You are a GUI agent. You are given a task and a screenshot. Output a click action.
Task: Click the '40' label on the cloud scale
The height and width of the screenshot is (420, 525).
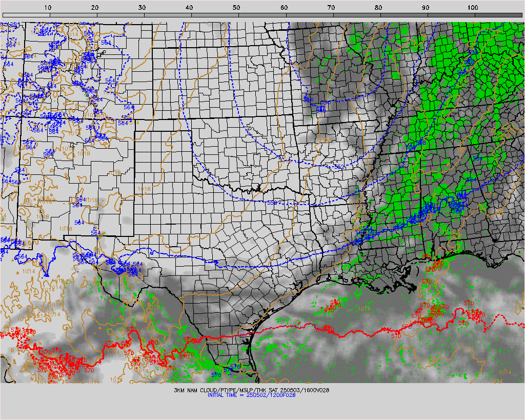(189, 8)
